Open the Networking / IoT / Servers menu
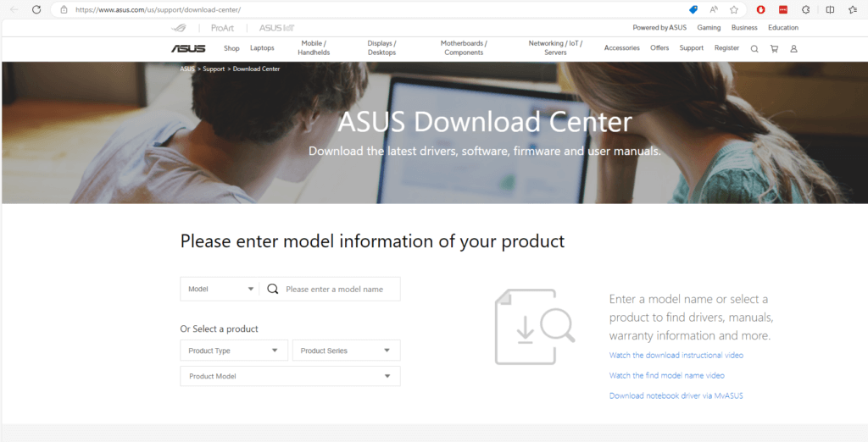Image resolution: width=868 pixels, height=442 pixels. tap(555, 48)
